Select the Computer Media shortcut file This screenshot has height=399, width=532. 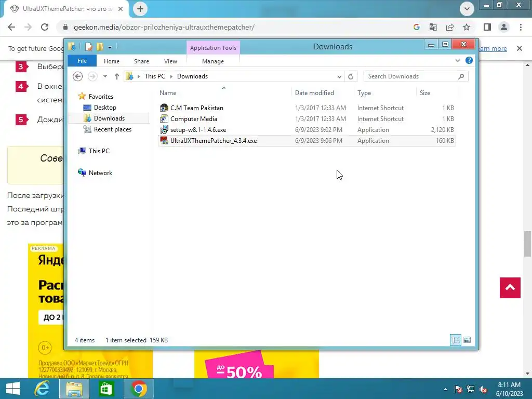point(307,119)
